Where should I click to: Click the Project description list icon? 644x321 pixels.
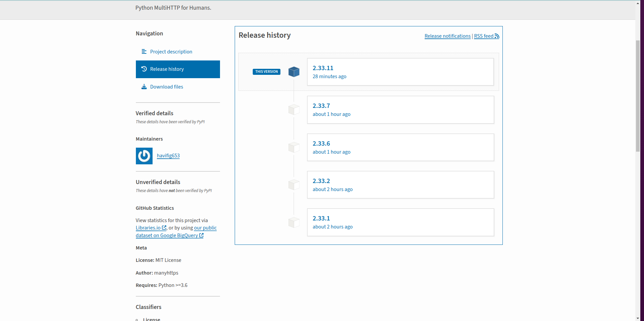point(144,52)
